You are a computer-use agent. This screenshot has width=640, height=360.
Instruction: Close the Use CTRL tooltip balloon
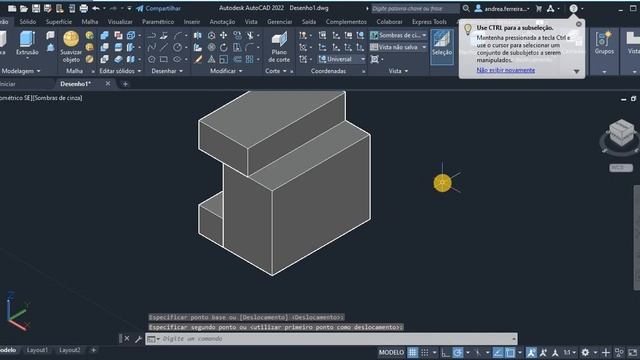click(579, 24)
